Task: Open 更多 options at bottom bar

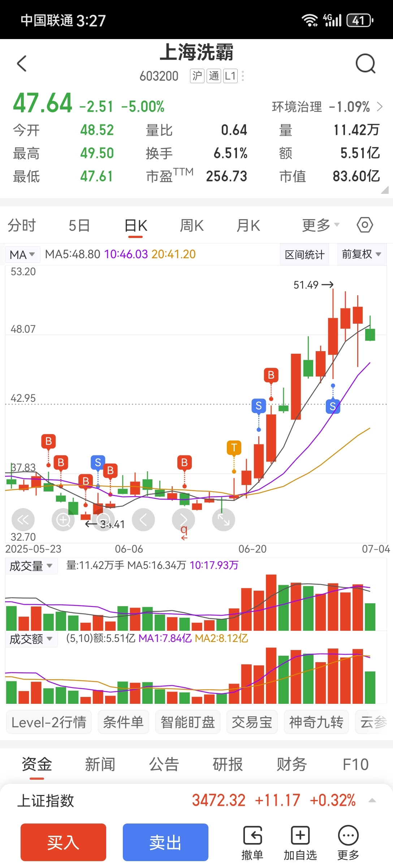Action: (x=348, y=843)
